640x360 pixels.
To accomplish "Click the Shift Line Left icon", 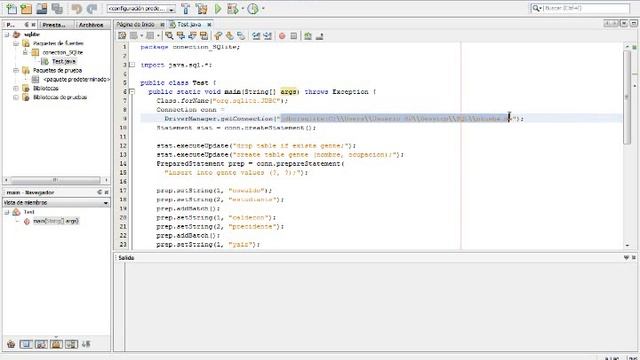I will point(256,36).
